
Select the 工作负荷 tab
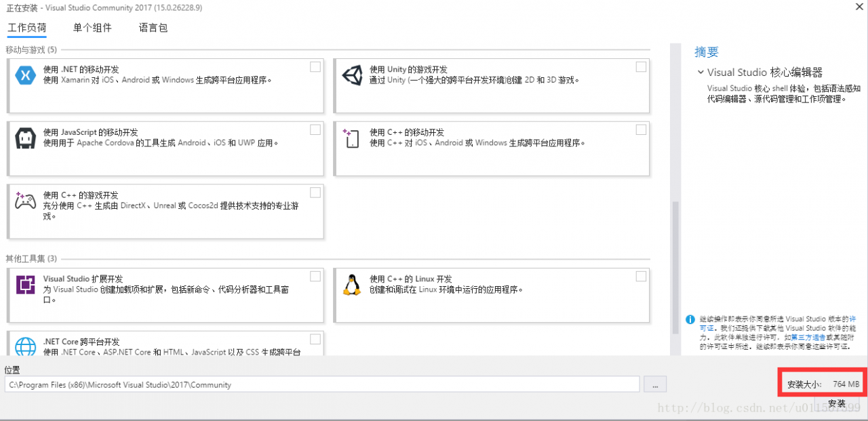(27, 28)
